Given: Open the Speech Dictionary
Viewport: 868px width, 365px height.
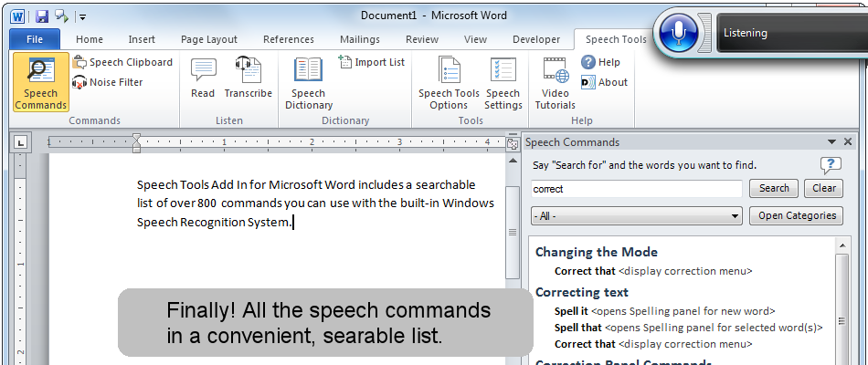Looking at the screenshot, I should coord(308,83).
